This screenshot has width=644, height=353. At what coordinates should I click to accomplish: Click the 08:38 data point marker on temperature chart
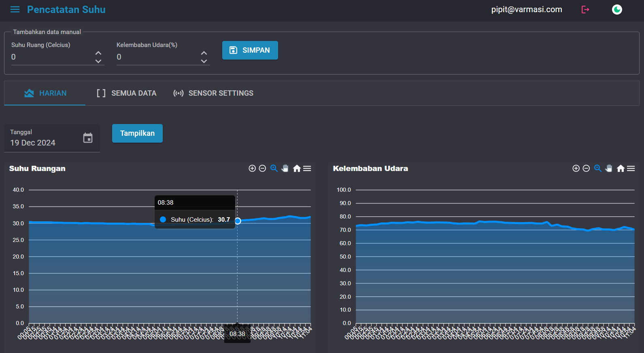[x=238, y=221]
